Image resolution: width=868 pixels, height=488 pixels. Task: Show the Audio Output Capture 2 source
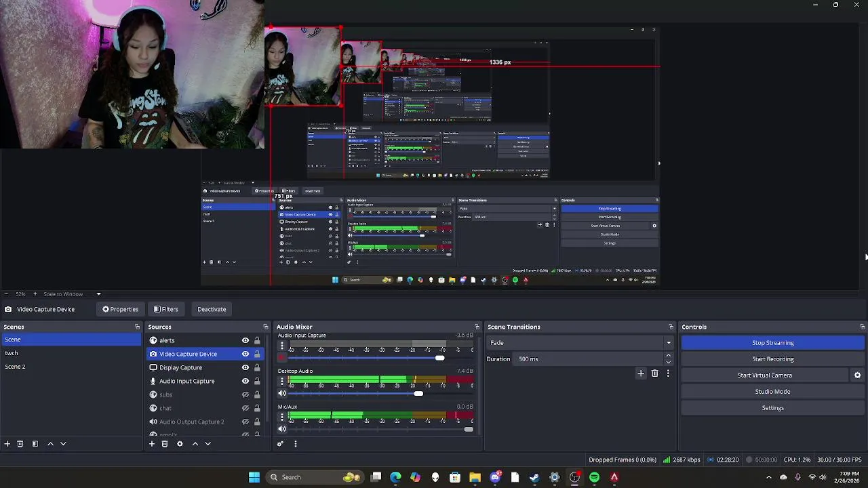click(245, 422)
